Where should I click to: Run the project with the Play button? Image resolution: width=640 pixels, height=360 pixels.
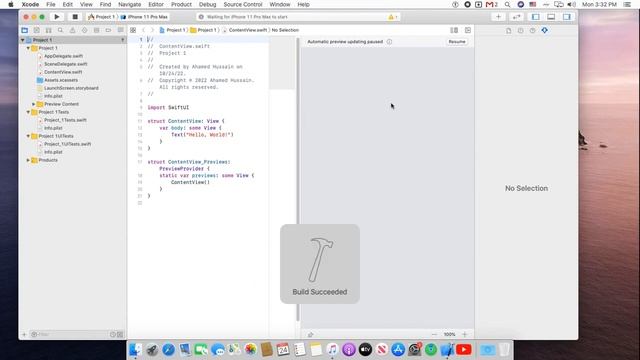[57, 17]
